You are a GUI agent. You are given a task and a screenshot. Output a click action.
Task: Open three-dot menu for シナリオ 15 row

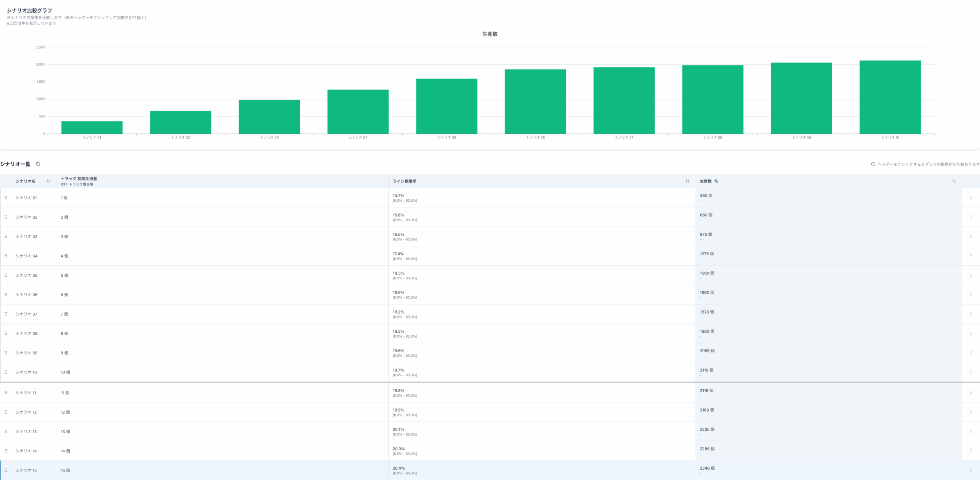click(x=971, y=470)
